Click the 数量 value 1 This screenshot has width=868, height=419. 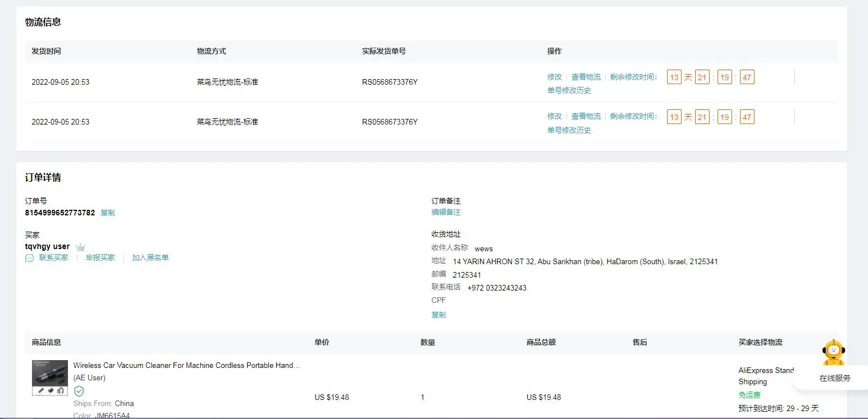coord(423,397)
